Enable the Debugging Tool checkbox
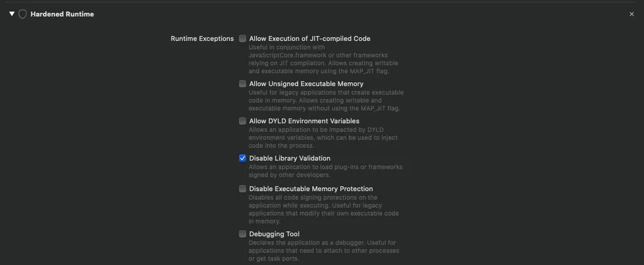This screenshot has height=265, width=644. click(243, 234)
